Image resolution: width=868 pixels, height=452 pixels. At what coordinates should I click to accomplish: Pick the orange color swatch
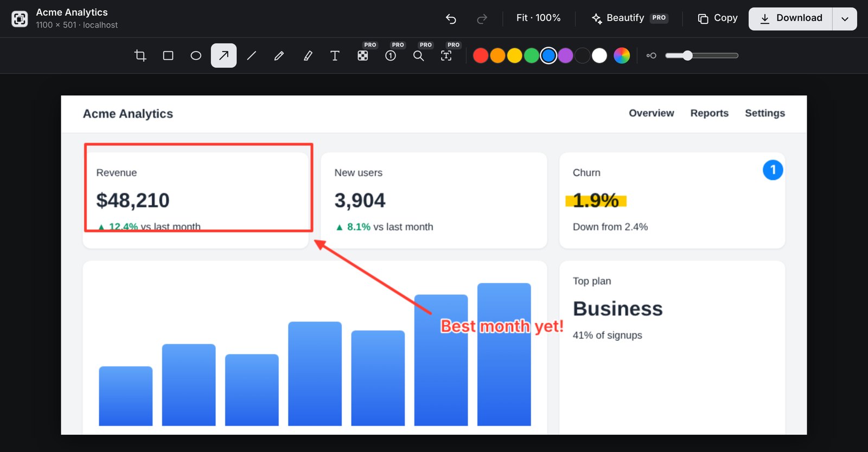(497, 55)
